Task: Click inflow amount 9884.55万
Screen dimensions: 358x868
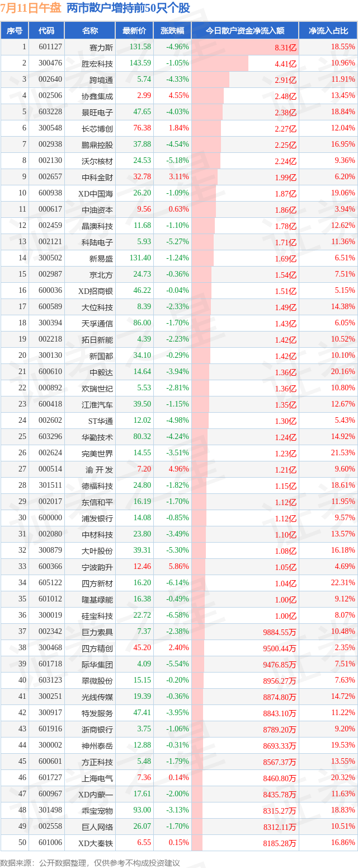Action: coord(279,633)
